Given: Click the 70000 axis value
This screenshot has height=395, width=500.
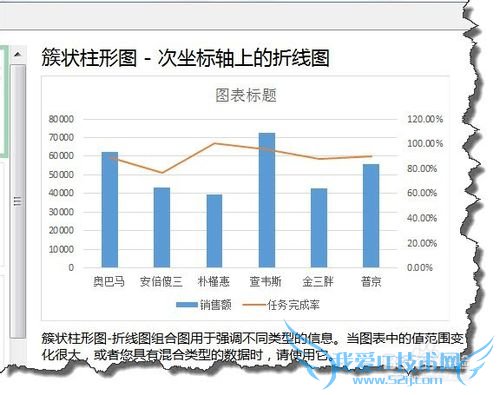Looking at the screenshot, I should coord(61,137).
